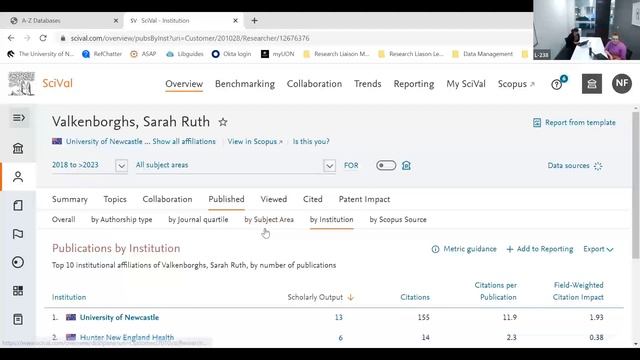Image resolution: width=640 pixels, height=360 pixels.
Task: Click the page vertical scrollbar
Action: [x=636, y=184]
